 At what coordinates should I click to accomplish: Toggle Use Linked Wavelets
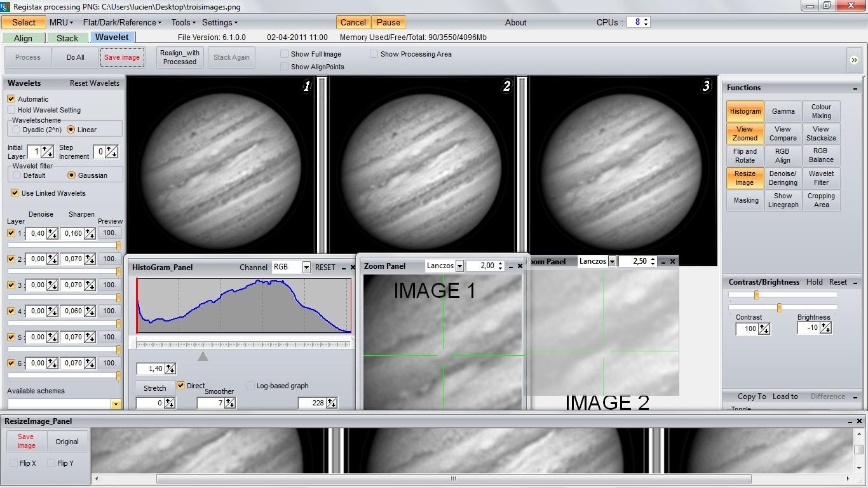coord(15,193)
